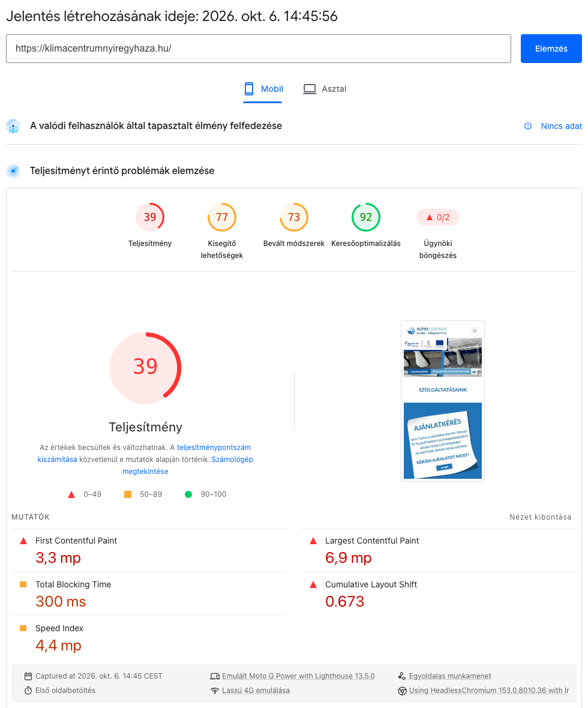
Task: Switch to the Mobil tab
Action: (x=263, y=89)
